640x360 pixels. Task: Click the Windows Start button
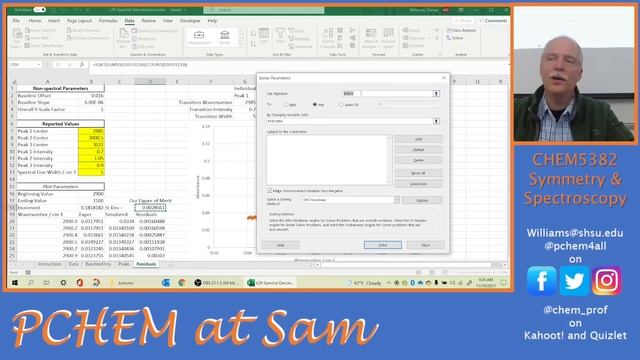tap(15, 282)
